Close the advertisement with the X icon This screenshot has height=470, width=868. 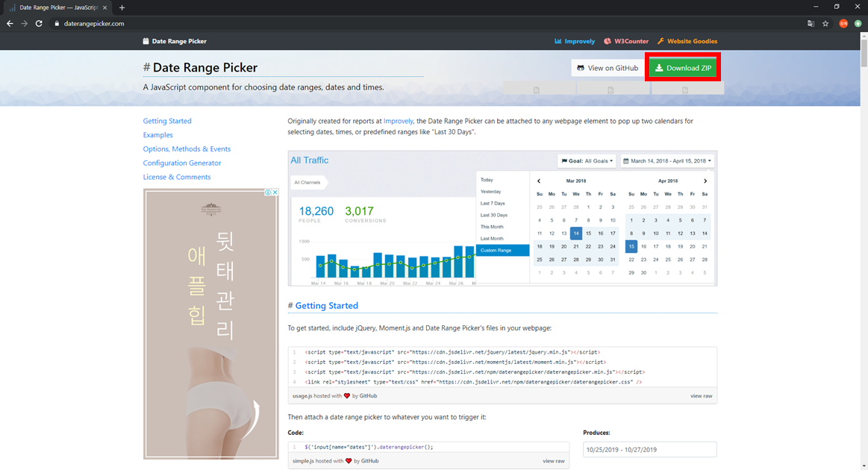275,192
